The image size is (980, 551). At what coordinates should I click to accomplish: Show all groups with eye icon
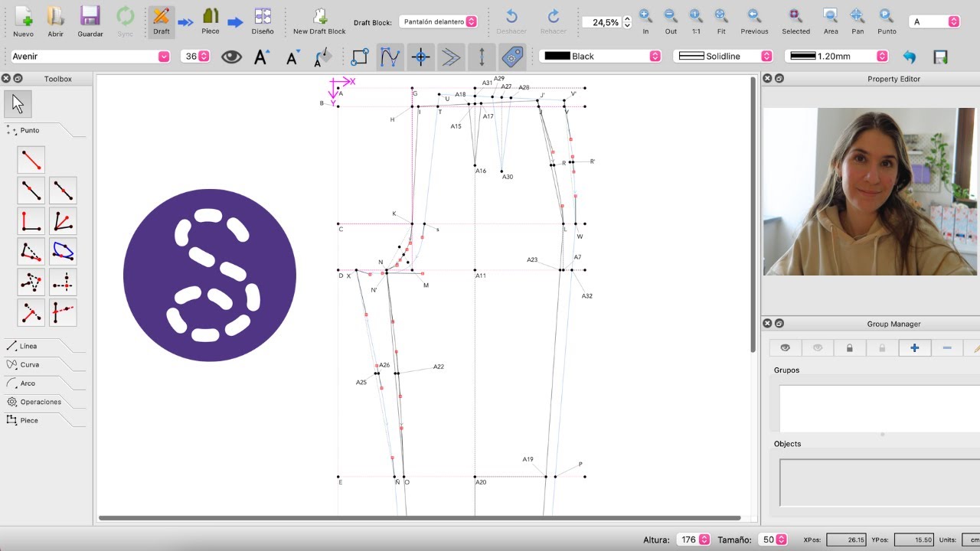coord(785,347)
